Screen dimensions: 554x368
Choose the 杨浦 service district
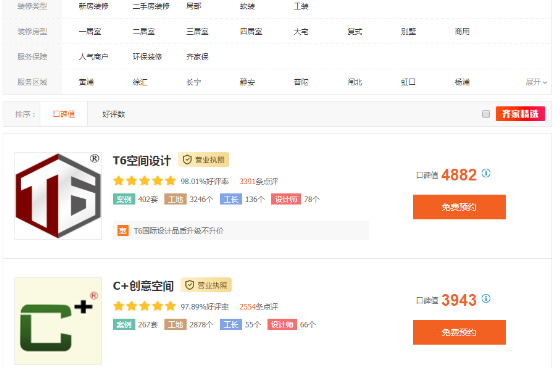click(462, 82)
